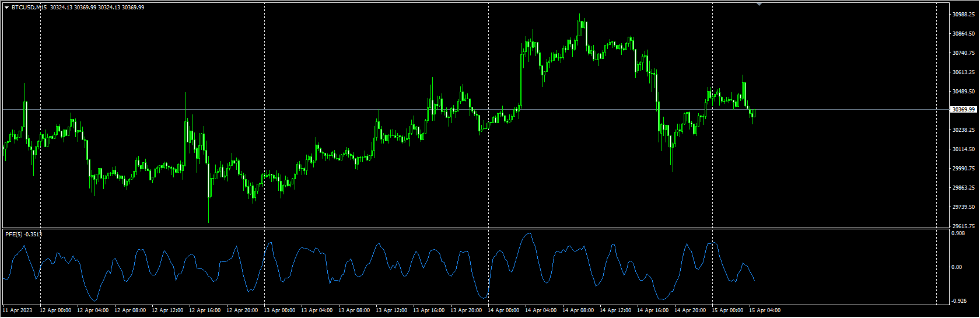Click the 13 Apr 16:00 time axis label

point(429,310)
